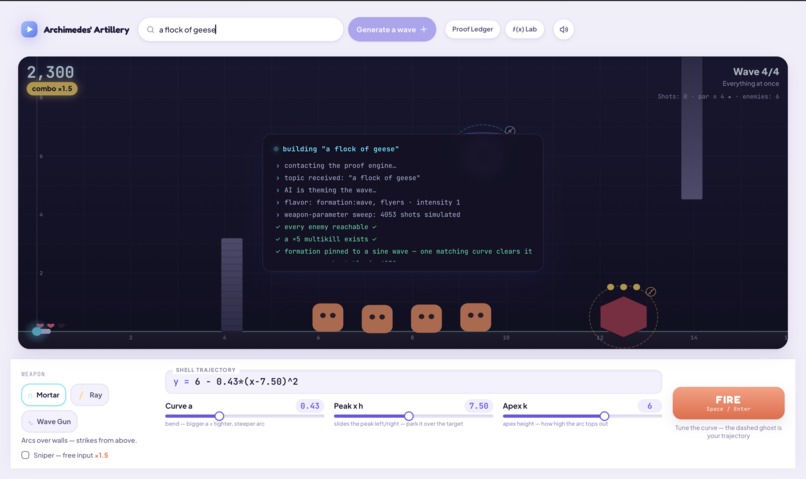This screenshot has width=806, height=479.
Task: Click the Wave 4/4 label
Action: (x=756, y=71)
